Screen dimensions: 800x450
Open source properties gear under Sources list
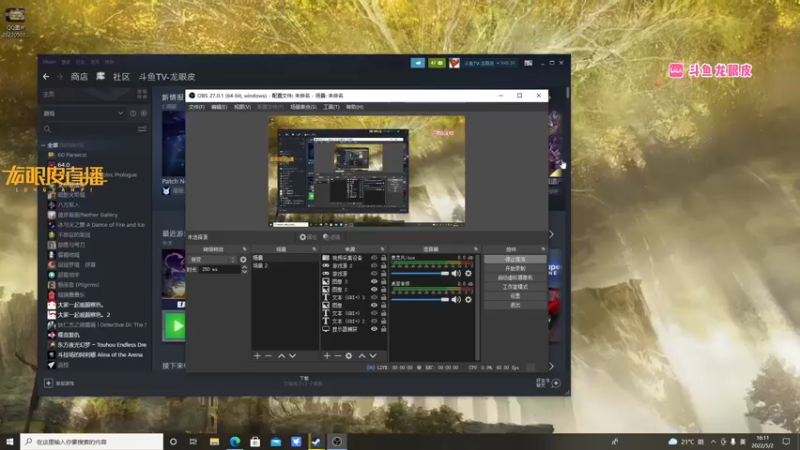coord(349,356)
